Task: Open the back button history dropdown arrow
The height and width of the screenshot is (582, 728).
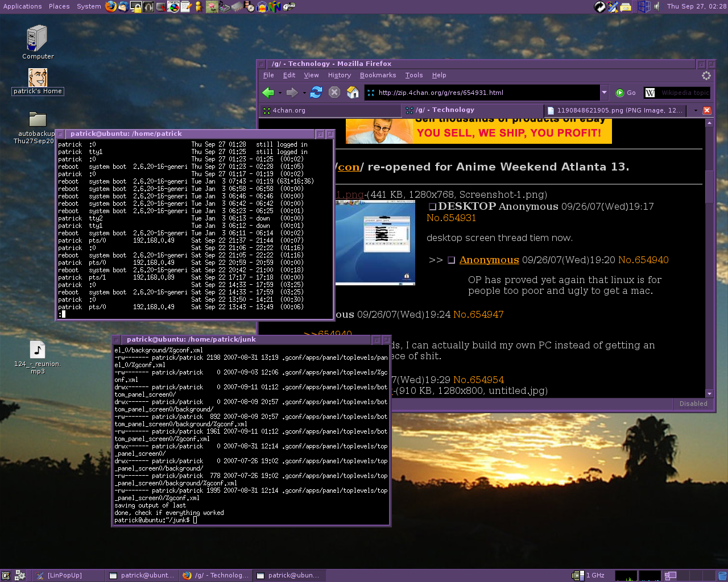Action: 280,93
